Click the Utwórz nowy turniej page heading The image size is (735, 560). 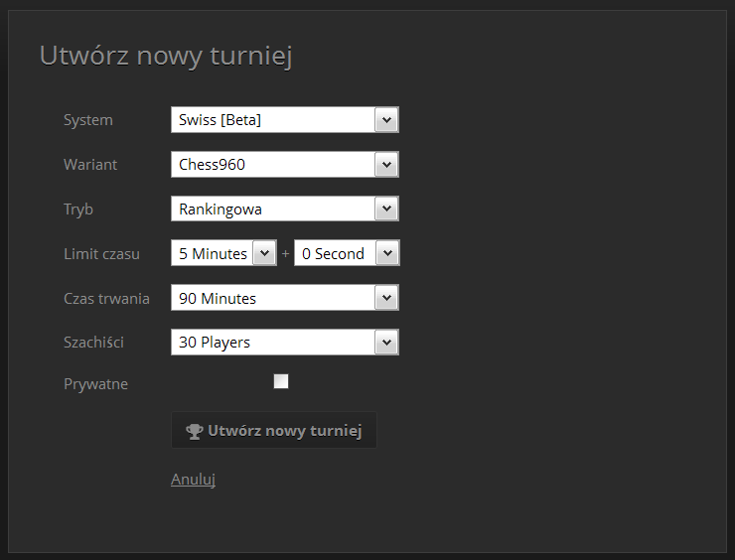point(166,57)
